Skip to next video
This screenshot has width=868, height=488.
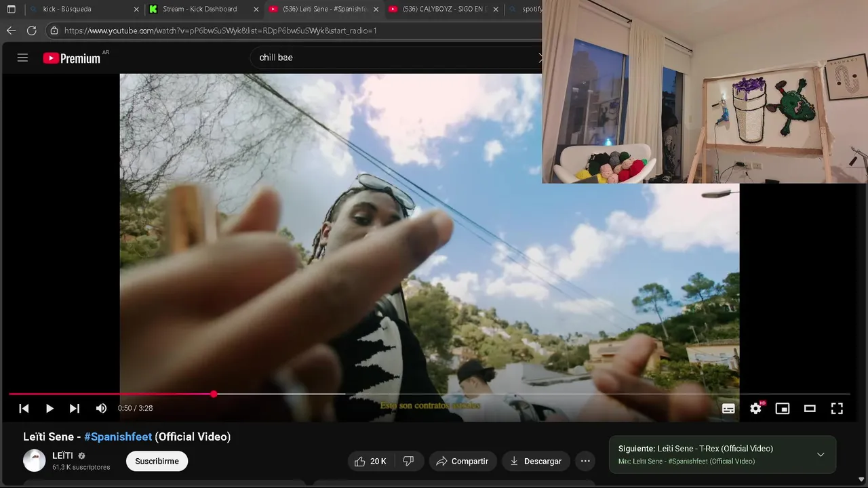75,408
